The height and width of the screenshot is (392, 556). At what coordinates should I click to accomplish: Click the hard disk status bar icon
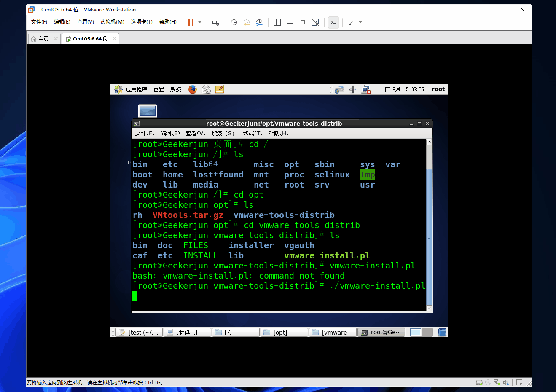479,383
